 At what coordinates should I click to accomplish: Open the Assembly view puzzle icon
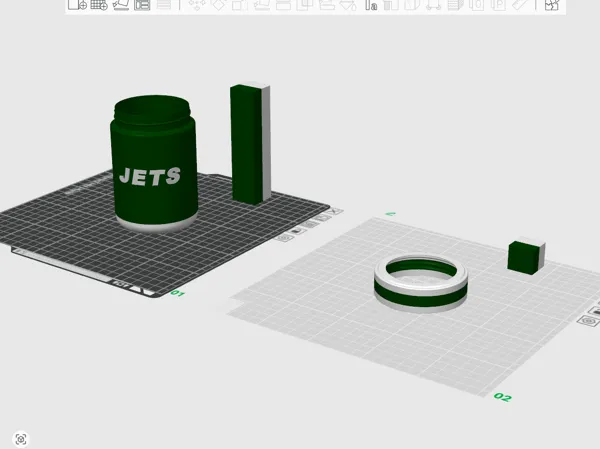tap(551, 5)
